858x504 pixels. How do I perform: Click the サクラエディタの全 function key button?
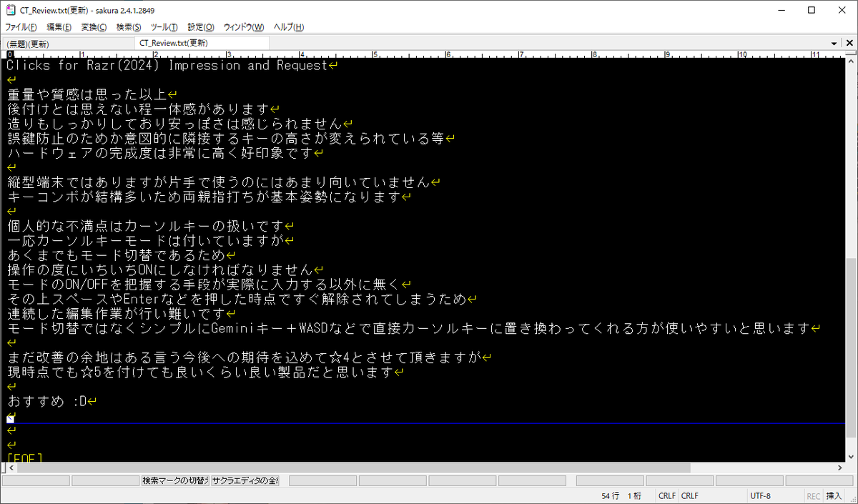tap(245, 480)
